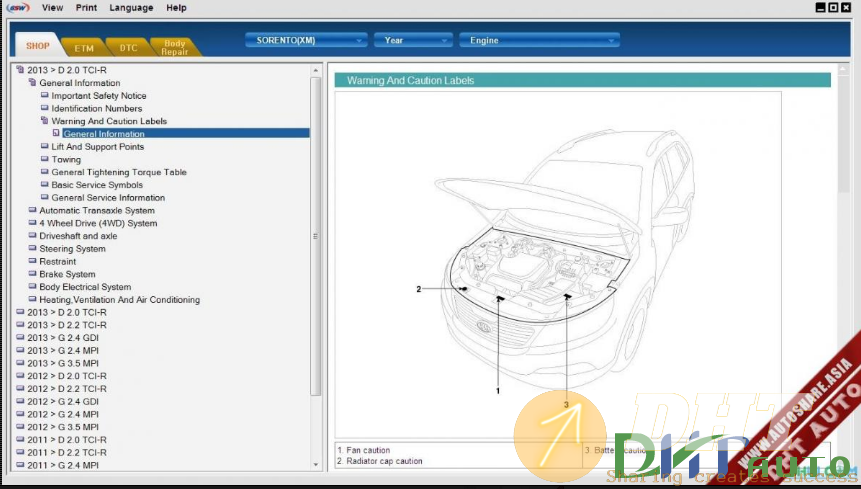Expand Brake System section
861x489 pixels.
click(x=68, y=274)
